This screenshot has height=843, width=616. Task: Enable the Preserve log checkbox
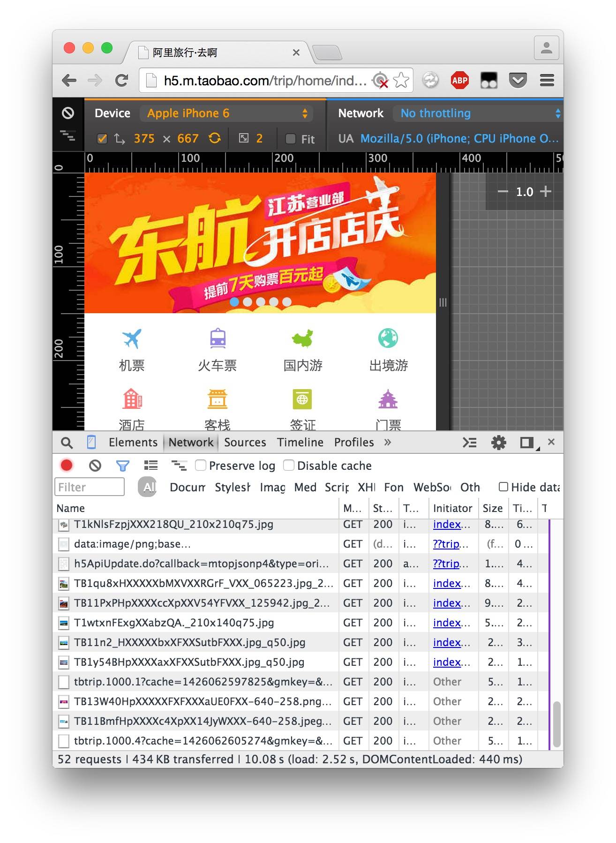point(201,465)
